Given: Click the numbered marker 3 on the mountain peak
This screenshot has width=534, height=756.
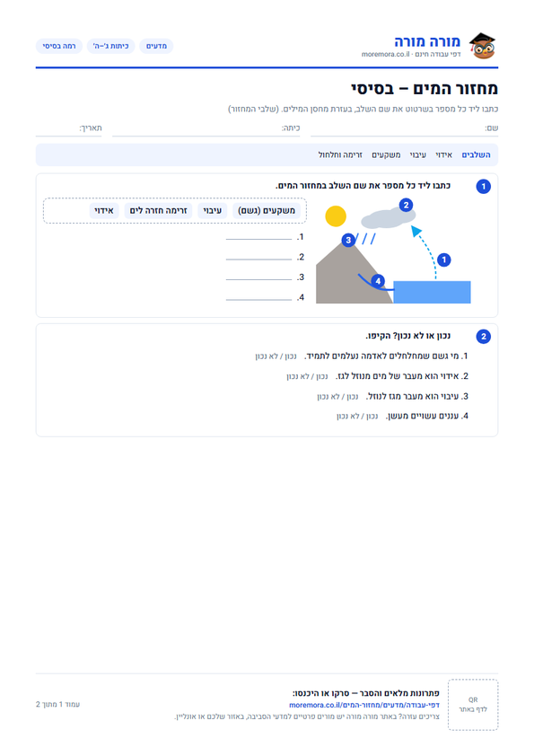Looking at the screenshot, I should (348, 240).
